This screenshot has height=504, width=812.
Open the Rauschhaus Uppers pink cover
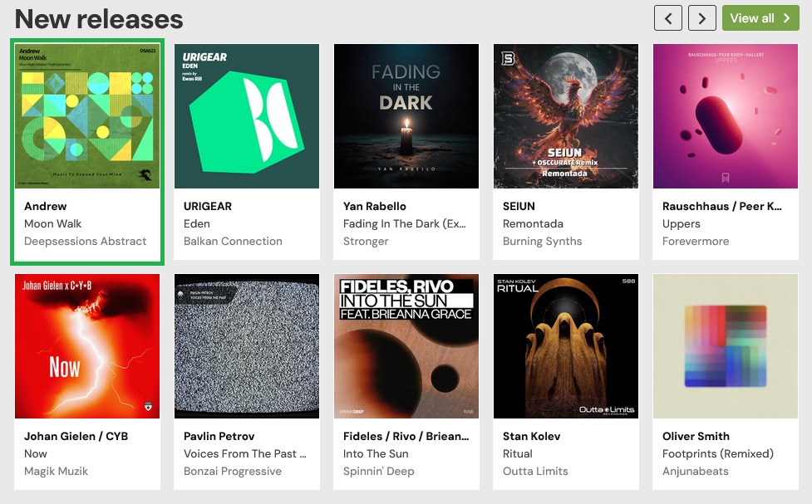pos(726,116)
